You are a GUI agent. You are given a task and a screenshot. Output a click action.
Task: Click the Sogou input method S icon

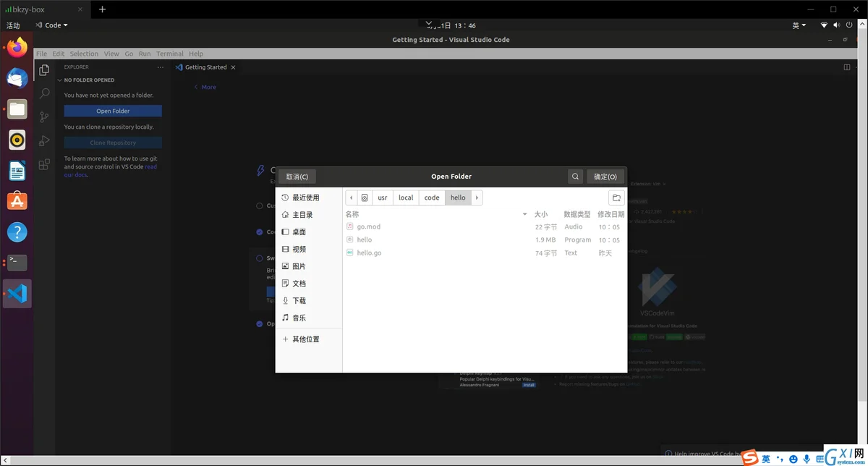click(749, 458)
